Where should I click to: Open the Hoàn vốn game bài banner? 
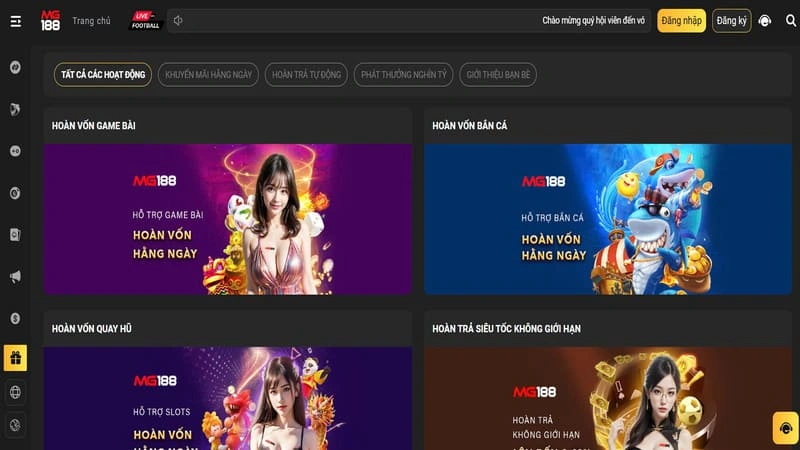(x=228, y=219)
